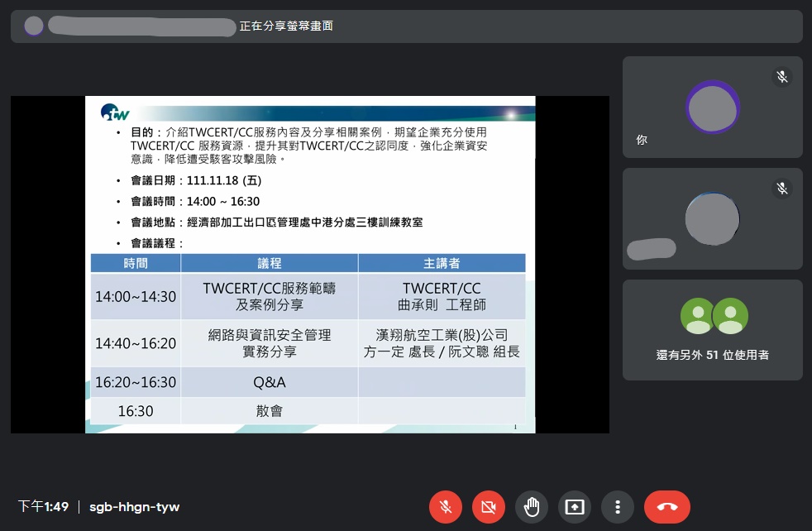The image size is (812, 531).
Task: Click the 議程 column header in the slide table
Action: (270, 263)
